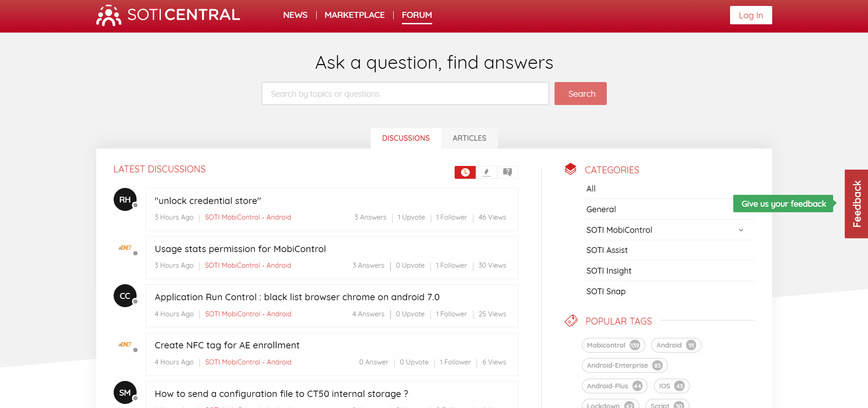Select the All category
This screenshot has width=868, height=408.
(591, 188)
